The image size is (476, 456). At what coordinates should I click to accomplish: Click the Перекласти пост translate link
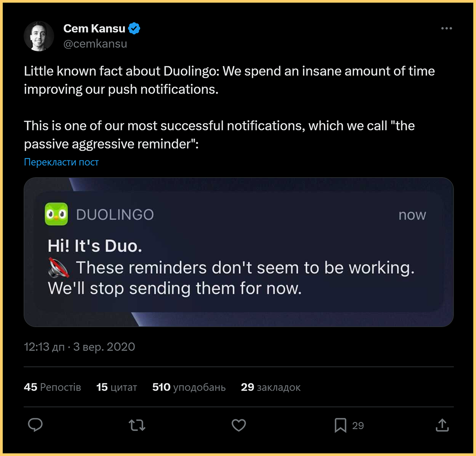click(x=61, y=162)
